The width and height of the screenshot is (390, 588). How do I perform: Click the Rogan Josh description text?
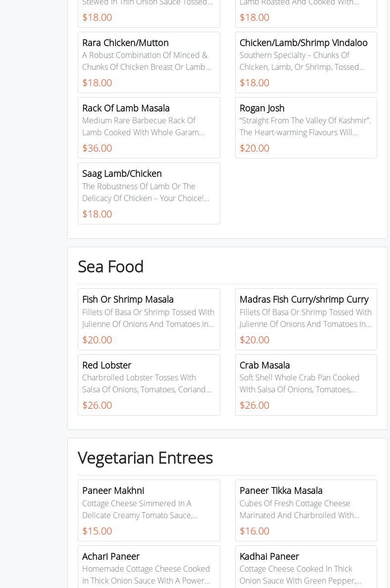(x=305, y=126)
